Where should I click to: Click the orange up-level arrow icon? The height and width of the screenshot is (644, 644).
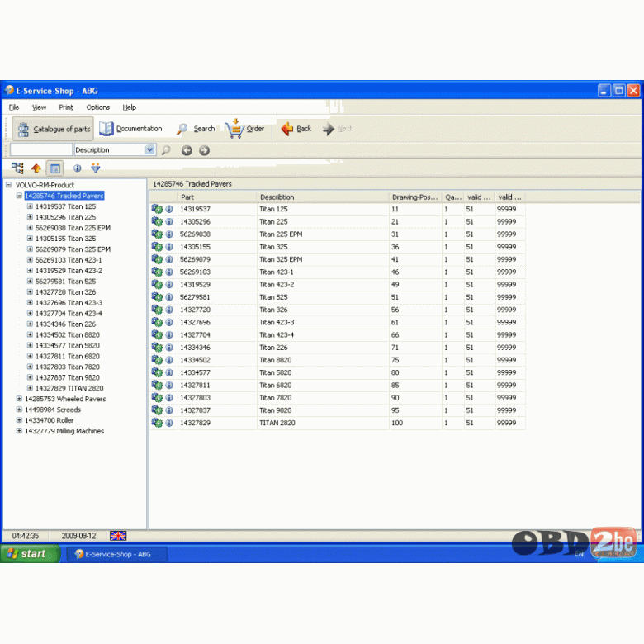[x=36, y=168]
